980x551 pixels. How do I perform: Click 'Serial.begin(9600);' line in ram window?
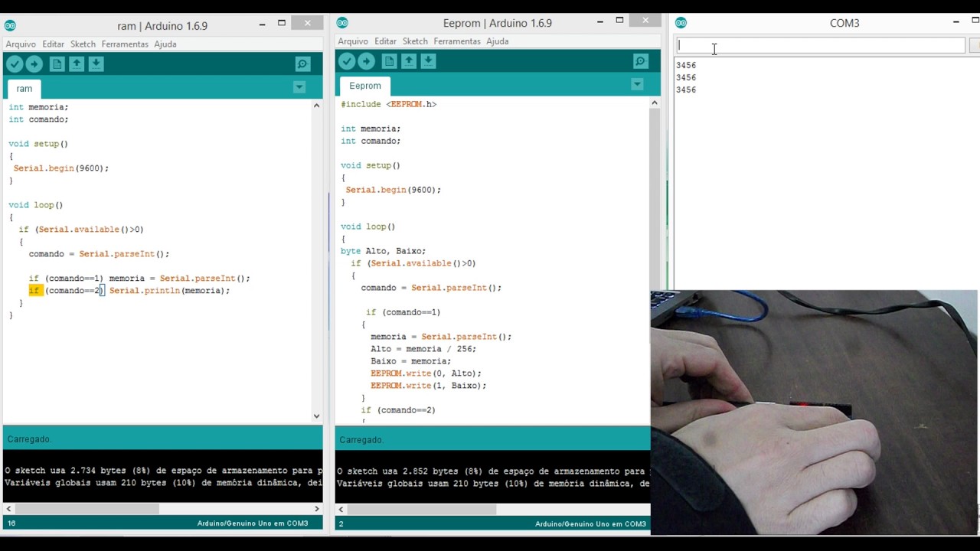click(x=61, y=168)
